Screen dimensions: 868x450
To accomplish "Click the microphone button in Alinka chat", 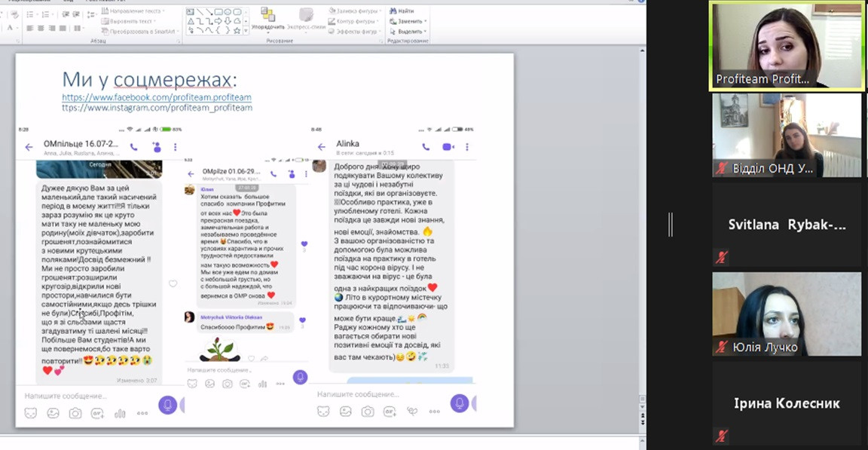I will pyautogui.click(x=459, y=403).
